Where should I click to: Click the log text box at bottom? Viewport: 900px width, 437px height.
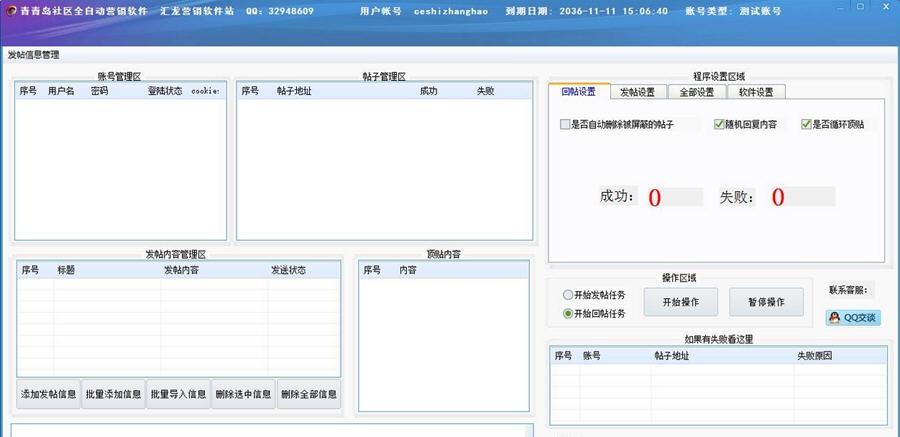coord(272,431)
